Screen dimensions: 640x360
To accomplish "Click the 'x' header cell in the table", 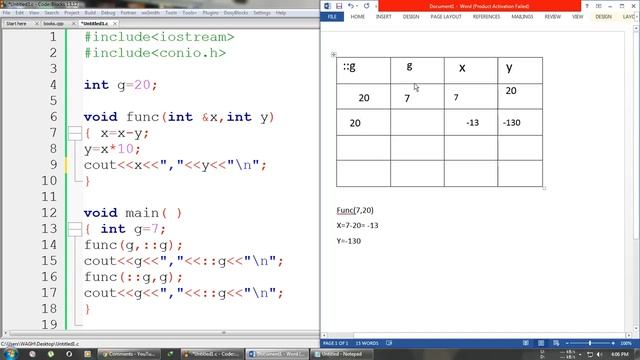I will (x=471, y=71).
